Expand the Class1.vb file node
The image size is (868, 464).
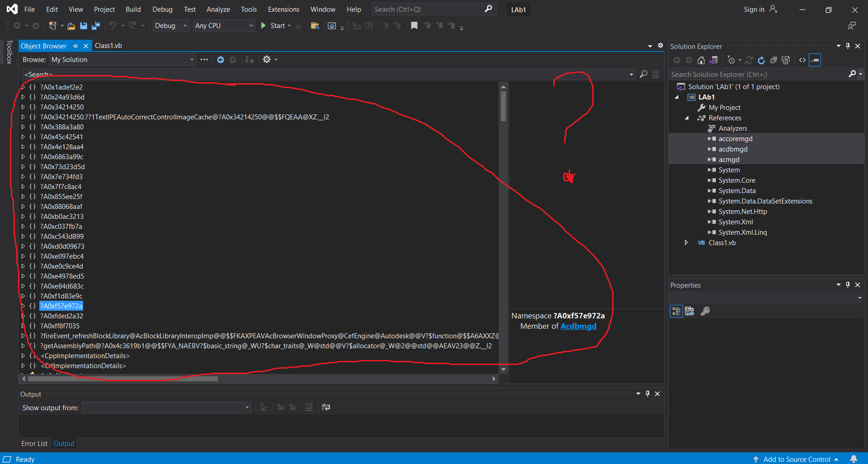point(687,243)
